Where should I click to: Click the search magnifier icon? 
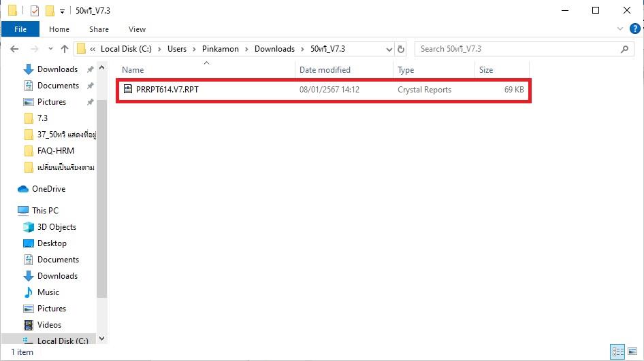coord(624,49)
